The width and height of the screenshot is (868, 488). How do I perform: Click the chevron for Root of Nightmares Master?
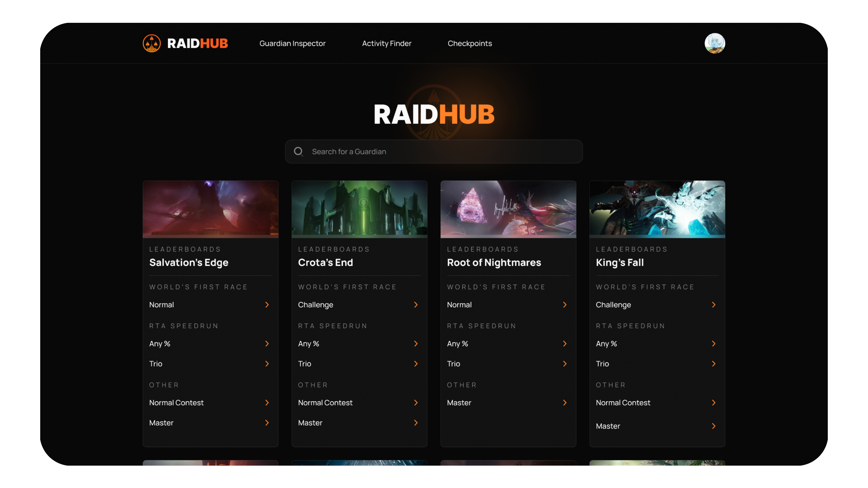(565, 403)
